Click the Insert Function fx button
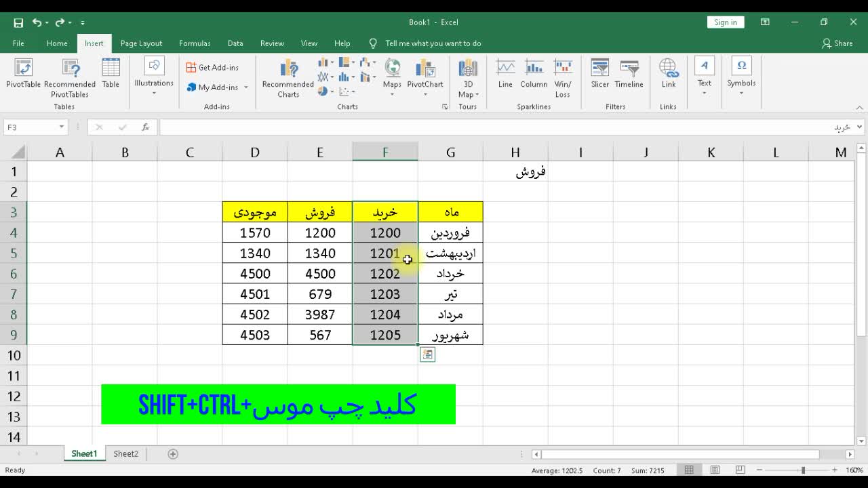This screenshot has height=488, width=868. click(x=145, y=127)
